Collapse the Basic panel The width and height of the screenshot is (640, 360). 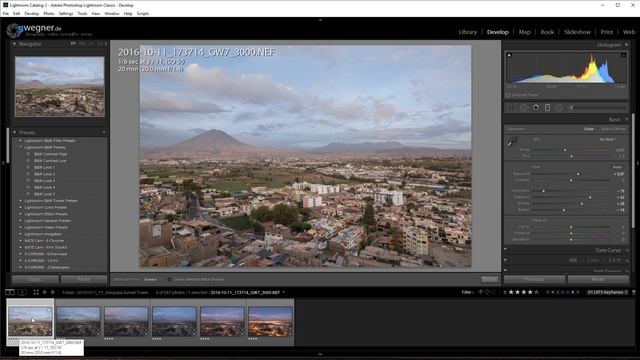[x=627, y=120]
